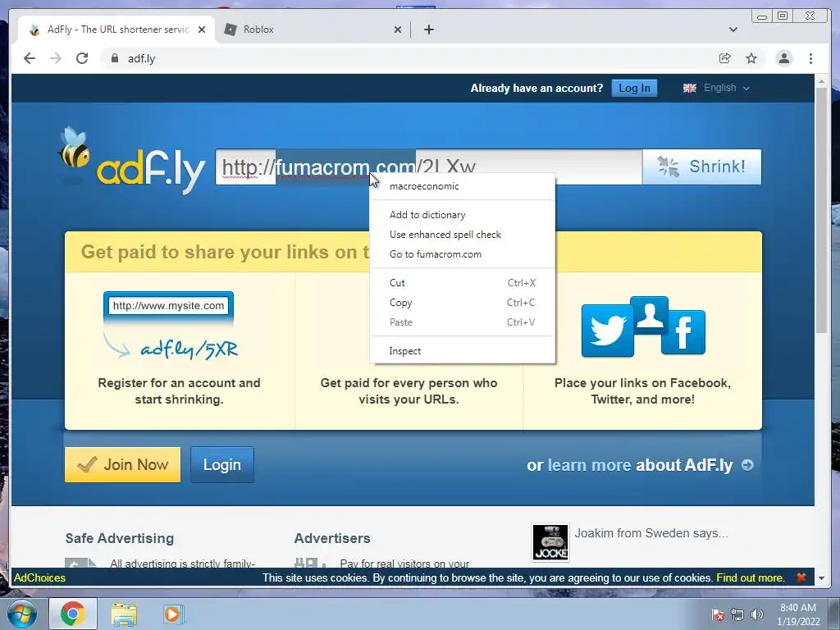Close the AdFly tab
This screenshot has height=630, width=840.
click(x=202, y=30)
